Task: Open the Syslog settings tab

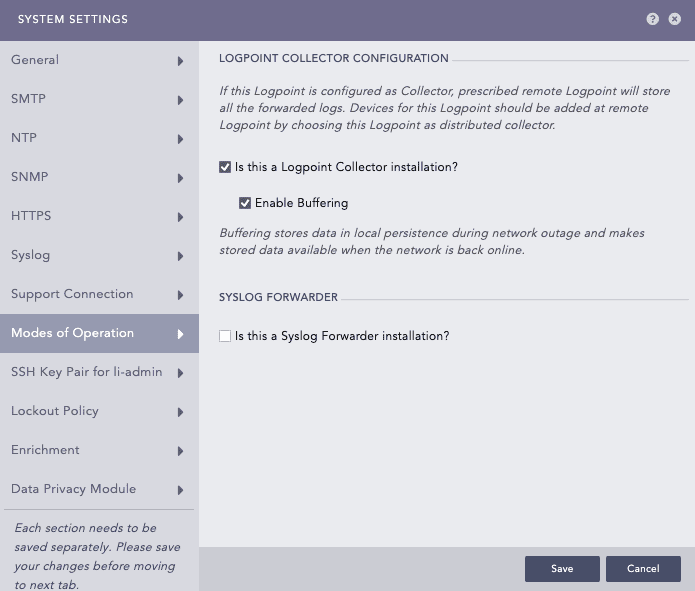Action: coord(31,255)
